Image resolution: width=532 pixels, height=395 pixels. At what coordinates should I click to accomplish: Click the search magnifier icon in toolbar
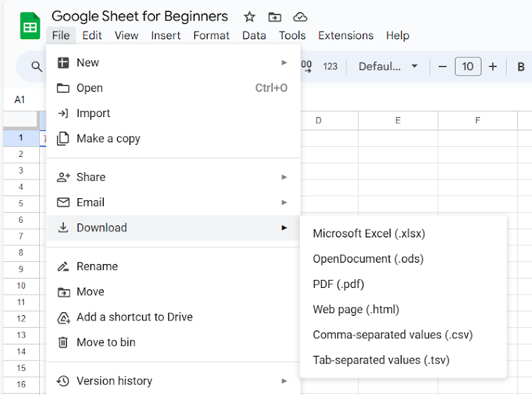pyautogui.click(x=37, y=66)
